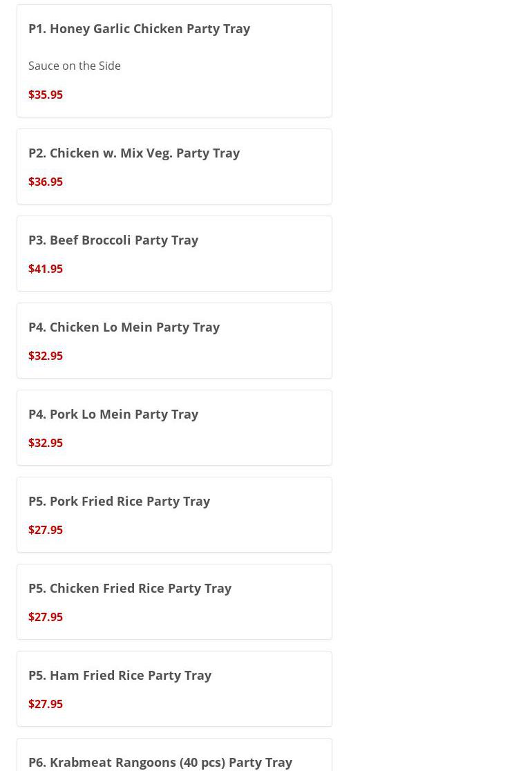This screenshot has width=532, height=771.
Task: Click the price under Ham Fried Rice tray
Action: [x=46, y=704]
